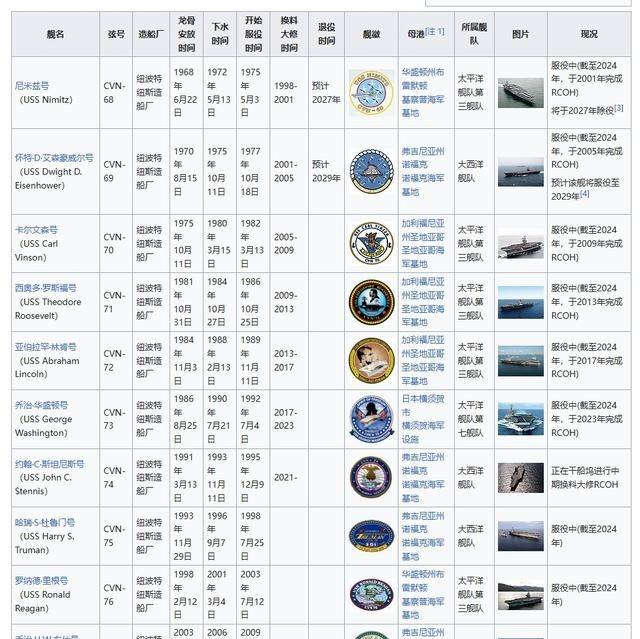The height and width of the screenshot is (639, 640).
Task: Open the 尼米兹号 article link
Action: [x=35, y=86]
